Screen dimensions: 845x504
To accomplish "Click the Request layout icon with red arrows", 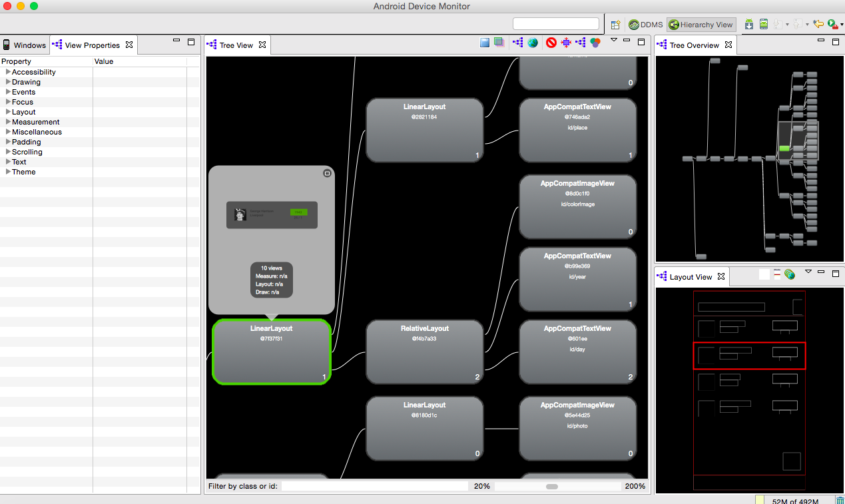I will (x=566, y=43).
